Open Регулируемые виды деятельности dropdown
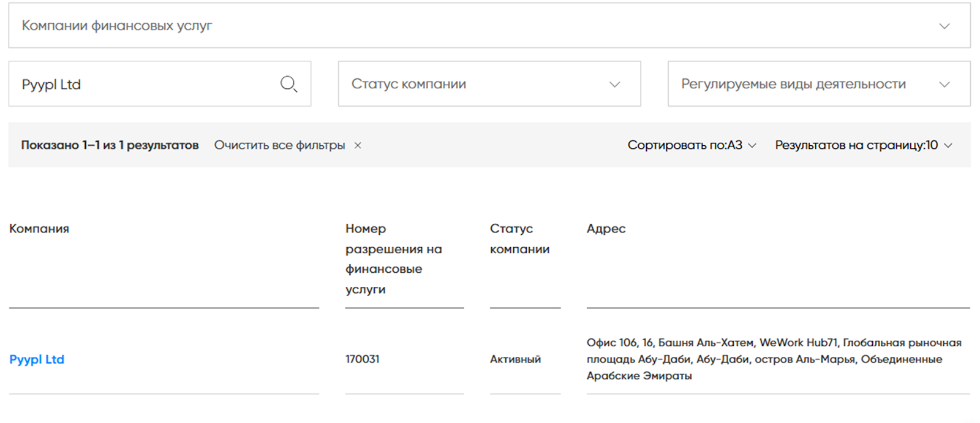The image size is (980, 423). [x=819, y=84]
